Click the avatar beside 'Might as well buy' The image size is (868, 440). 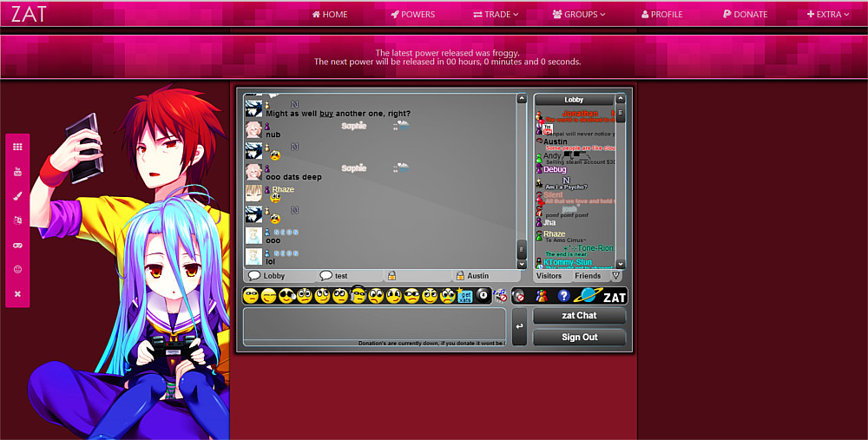[253, 108]
